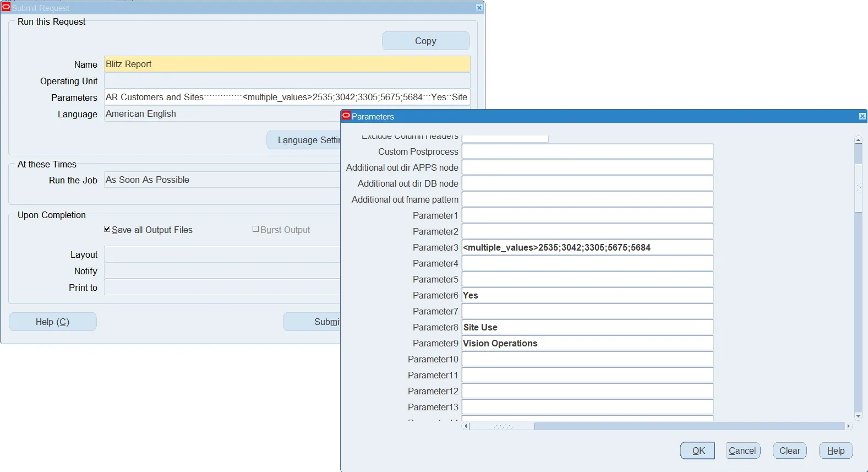Image resolution: width=868 pixels, height=472 pixels.
Task: Click the 'Upon Completion' section label
Action: pos(52,215)
